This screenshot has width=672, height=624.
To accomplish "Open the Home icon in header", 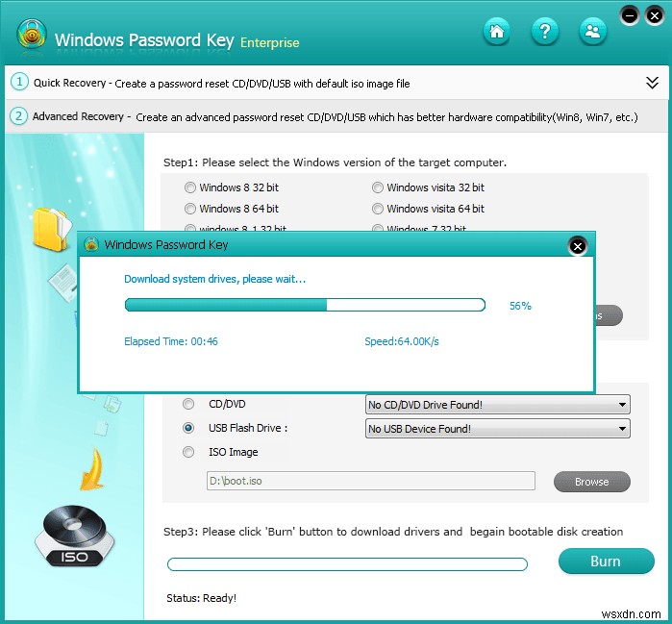I will tap(496, 32).
